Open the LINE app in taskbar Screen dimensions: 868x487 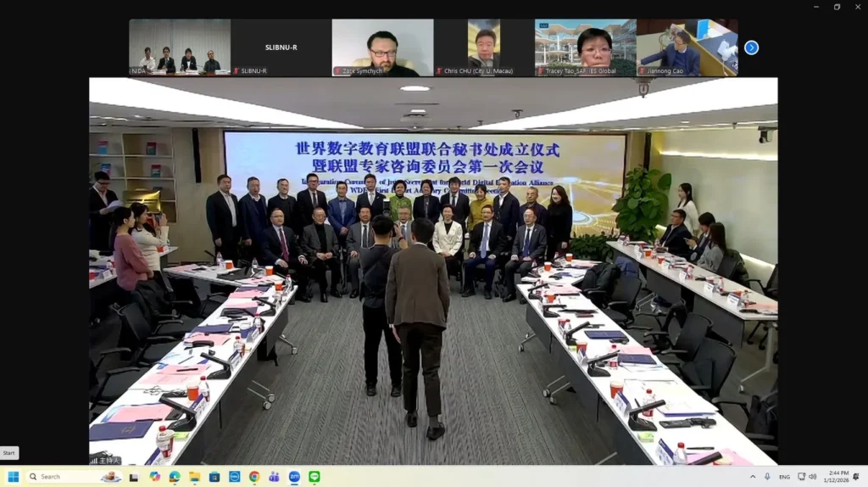click(314, 477)
